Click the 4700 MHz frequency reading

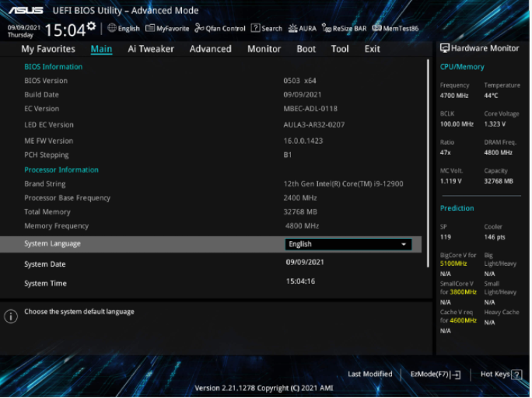[x=454, y=96]
